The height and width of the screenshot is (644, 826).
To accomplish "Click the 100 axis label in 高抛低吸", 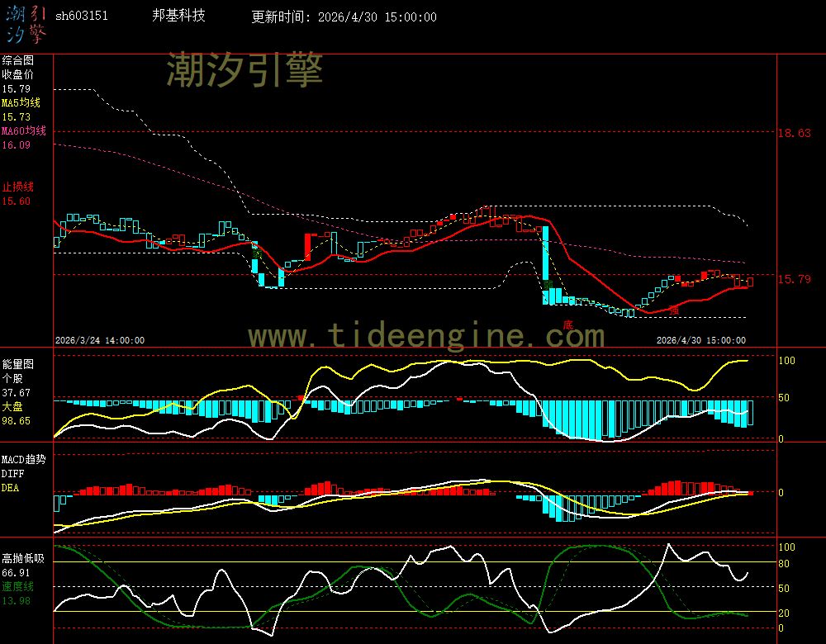I will tap(786, 547).
